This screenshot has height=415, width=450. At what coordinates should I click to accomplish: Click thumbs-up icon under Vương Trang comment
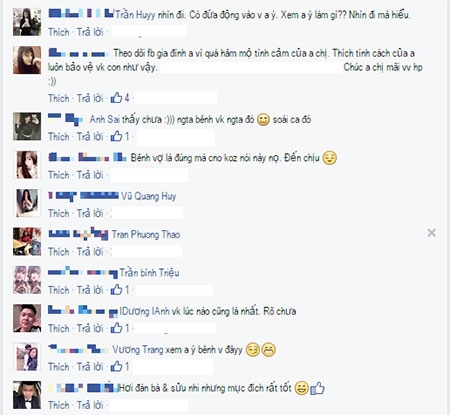(x=116, y=366)
